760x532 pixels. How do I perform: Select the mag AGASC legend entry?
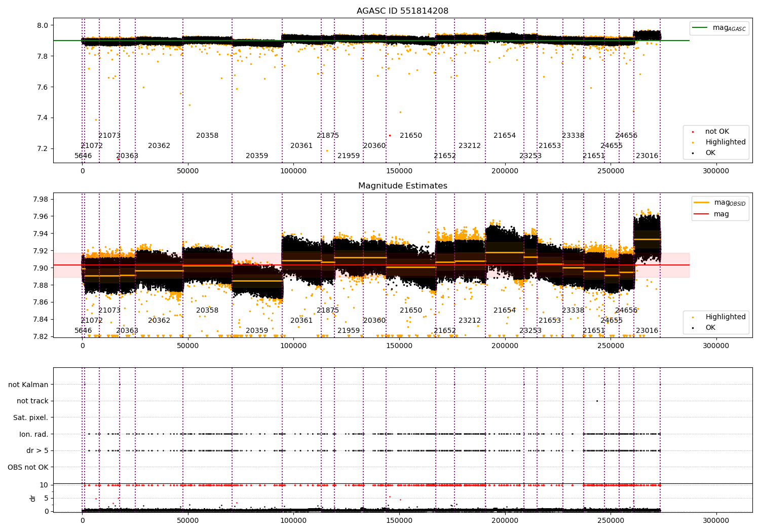[719, 28]
